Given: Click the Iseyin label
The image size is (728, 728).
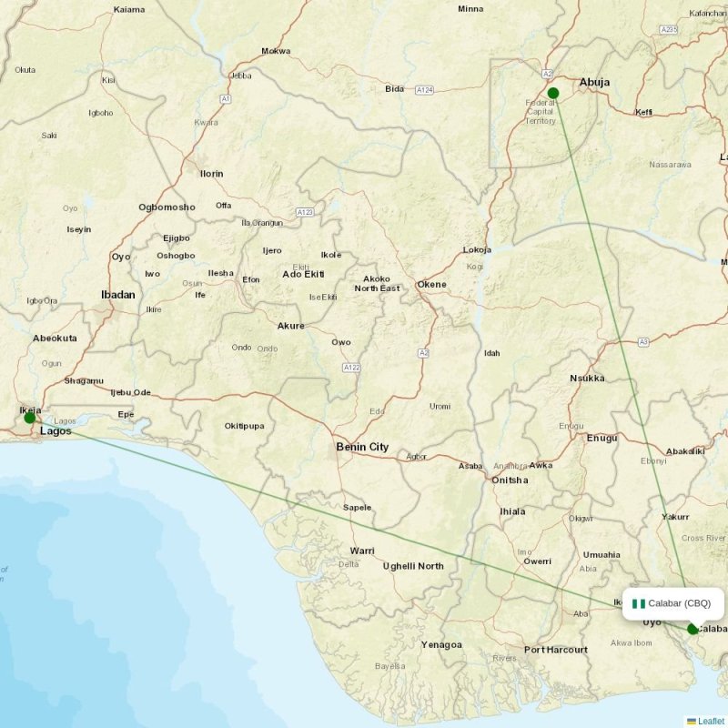Looking at the screenshot, I should click(x=79, y=229).
